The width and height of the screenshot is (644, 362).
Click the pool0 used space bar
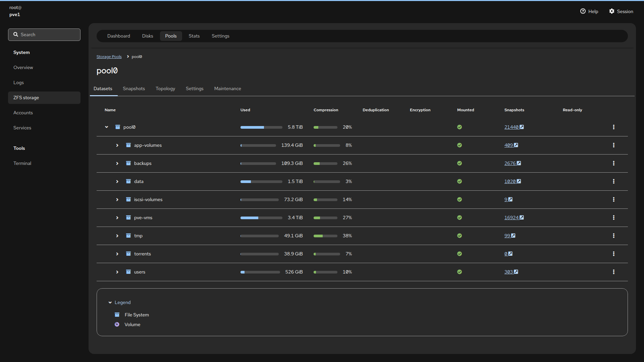tap(261, 127)
